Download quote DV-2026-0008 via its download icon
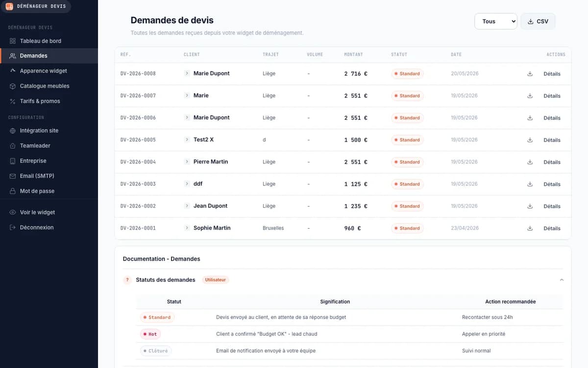Image resolution: width=588 pixels, height=368 pixels. [530, 74]
